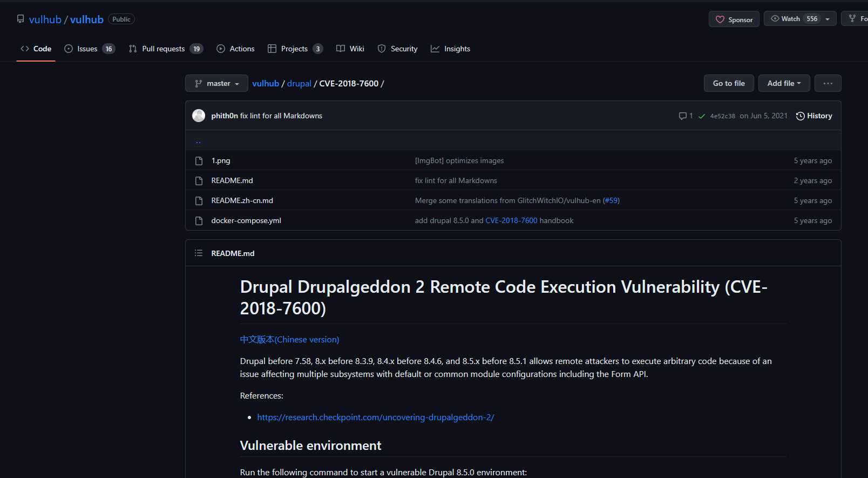
Task: Click the Projects table icon
Action: pos(272,49)
